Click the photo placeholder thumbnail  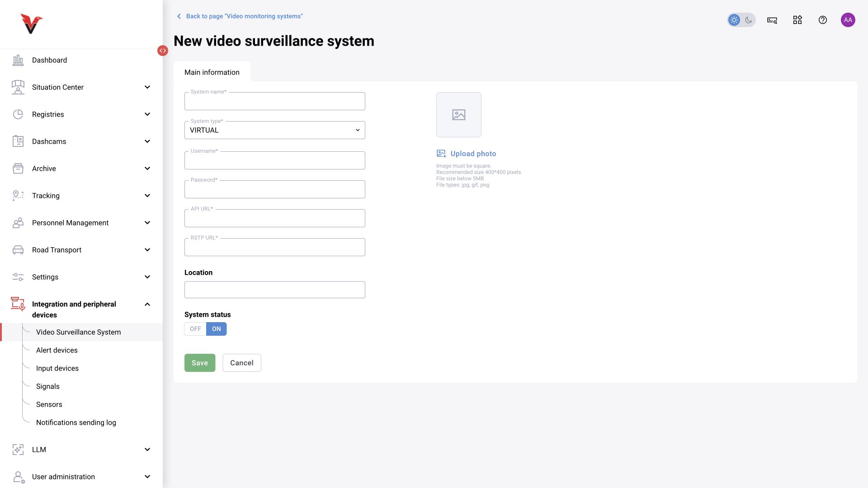459,115
